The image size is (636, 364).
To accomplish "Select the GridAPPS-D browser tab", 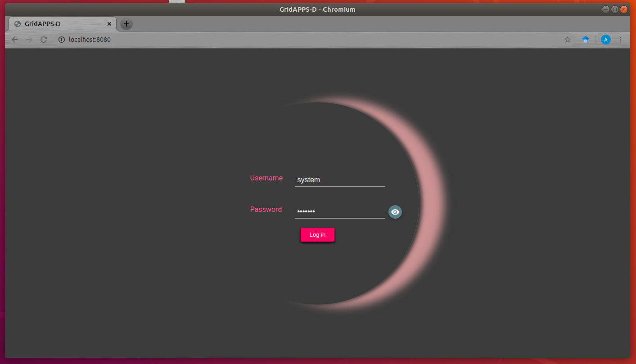I will [63, 24].
